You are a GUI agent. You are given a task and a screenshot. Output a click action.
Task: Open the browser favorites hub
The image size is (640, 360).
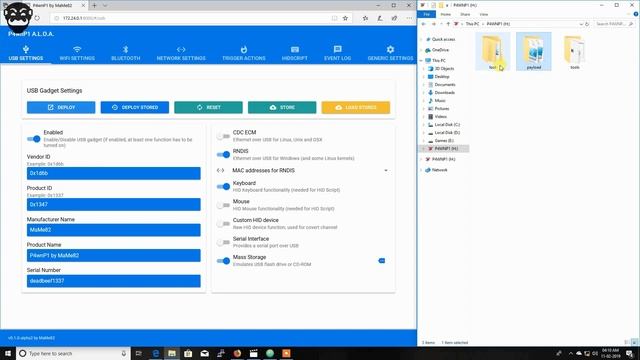(365, 18)
